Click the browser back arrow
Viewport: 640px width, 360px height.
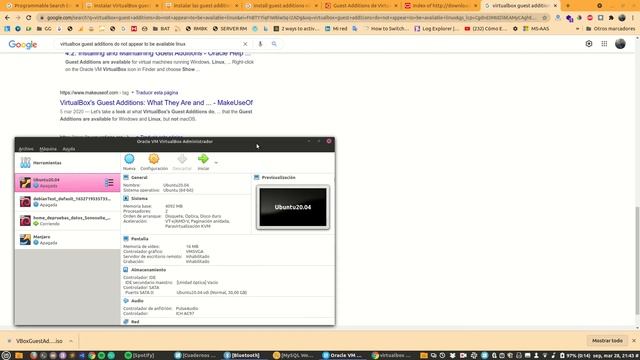coord(7,18)
